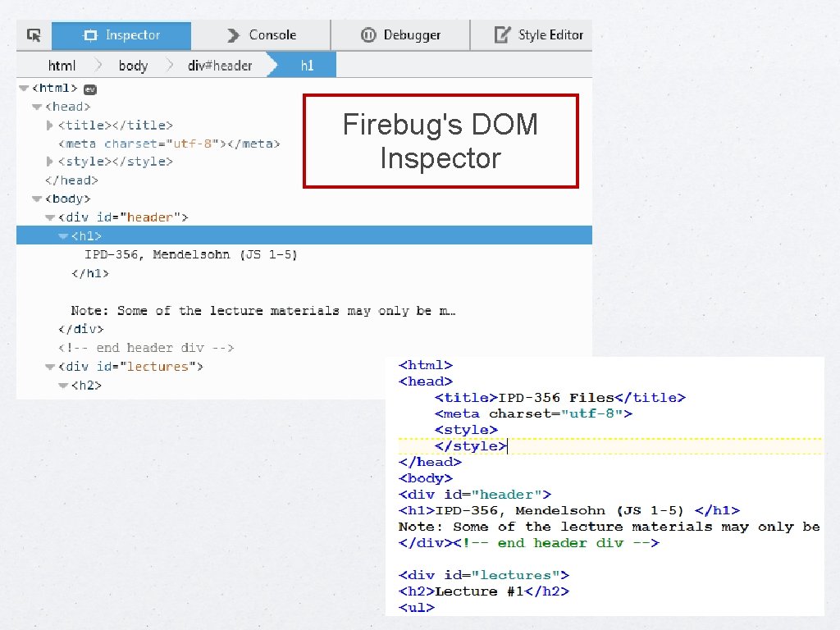Collapse the div#header node
The image size is (840, 630).
(50, 217)
